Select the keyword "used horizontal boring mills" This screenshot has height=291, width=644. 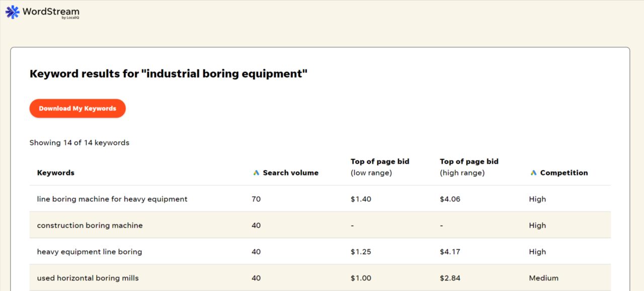pos(88,278)
